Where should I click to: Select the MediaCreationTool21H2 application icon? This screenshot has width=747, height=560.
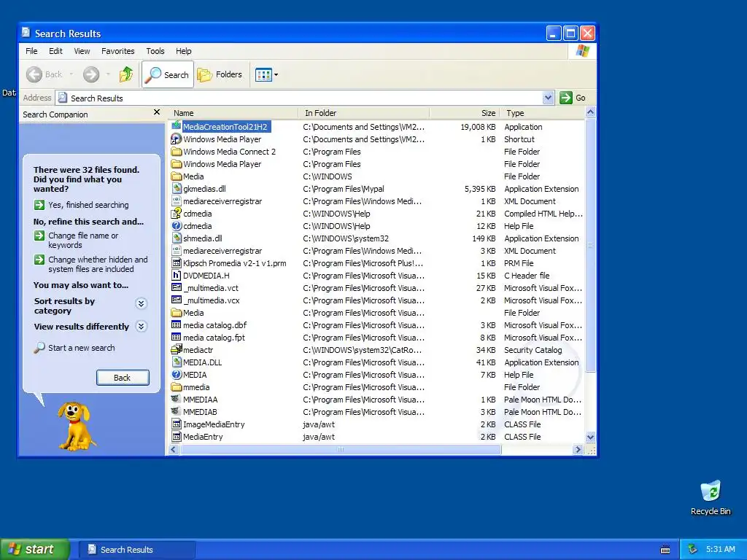pyautogui.click(x=177, y=125)
